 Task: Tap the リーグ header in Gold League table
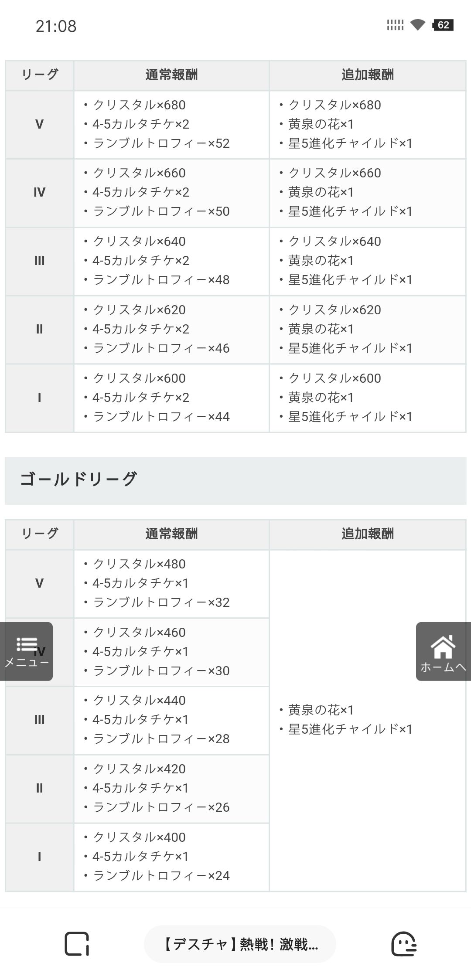pos(40,534)
